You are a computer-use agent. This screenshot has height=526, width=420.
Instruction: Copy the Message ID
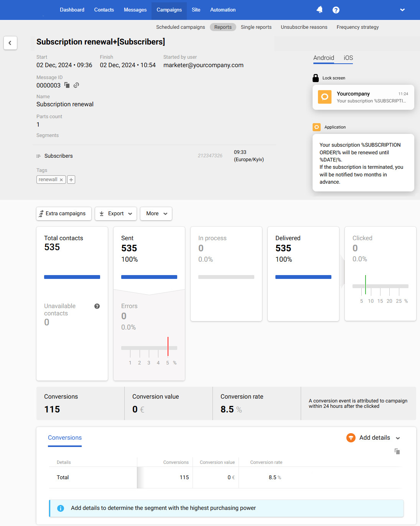tap(67, 85)
